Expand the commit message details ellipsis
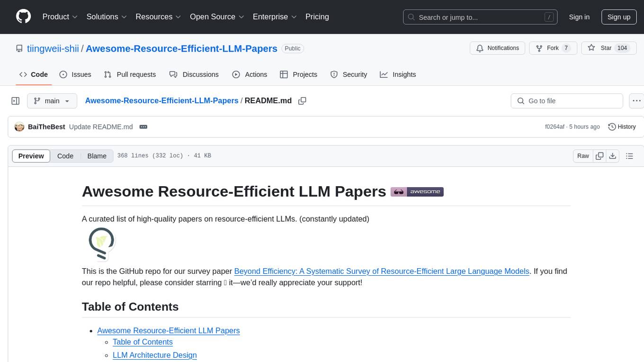 (143, 127)
